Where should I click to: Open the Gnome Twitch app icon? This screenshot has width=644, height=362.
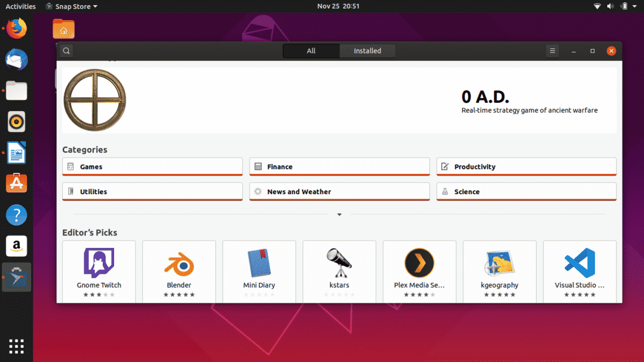click(99, 263)
